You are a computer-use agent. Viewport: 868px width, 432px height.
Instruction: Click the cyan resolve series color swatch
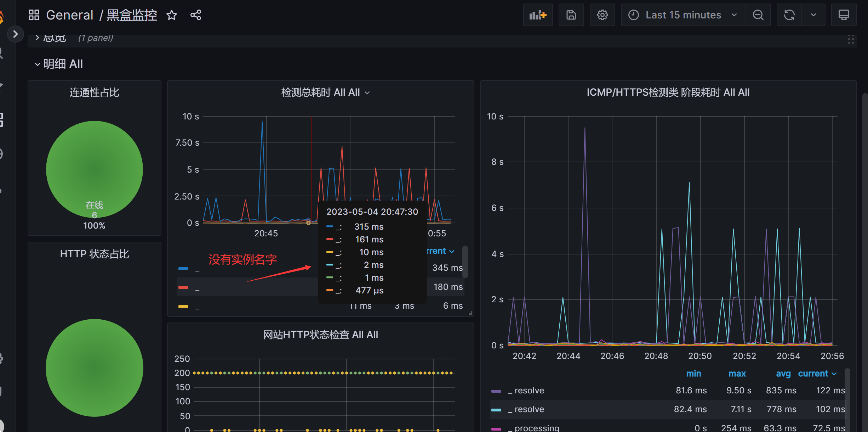click(496, 410)
